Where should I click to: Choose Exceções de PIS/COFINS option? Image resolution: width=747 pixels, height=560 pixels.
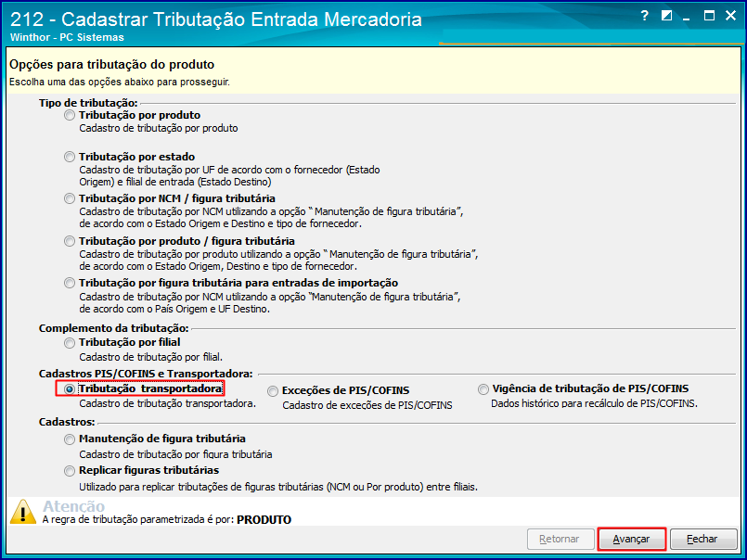pyautogui.click(x=273, y=391)
